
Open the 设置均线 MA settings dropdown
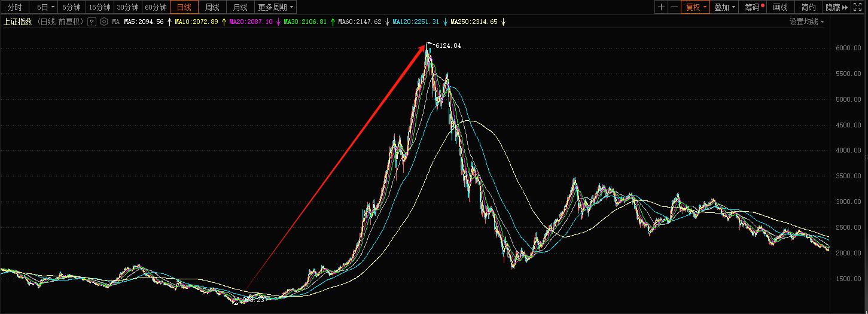806,22
